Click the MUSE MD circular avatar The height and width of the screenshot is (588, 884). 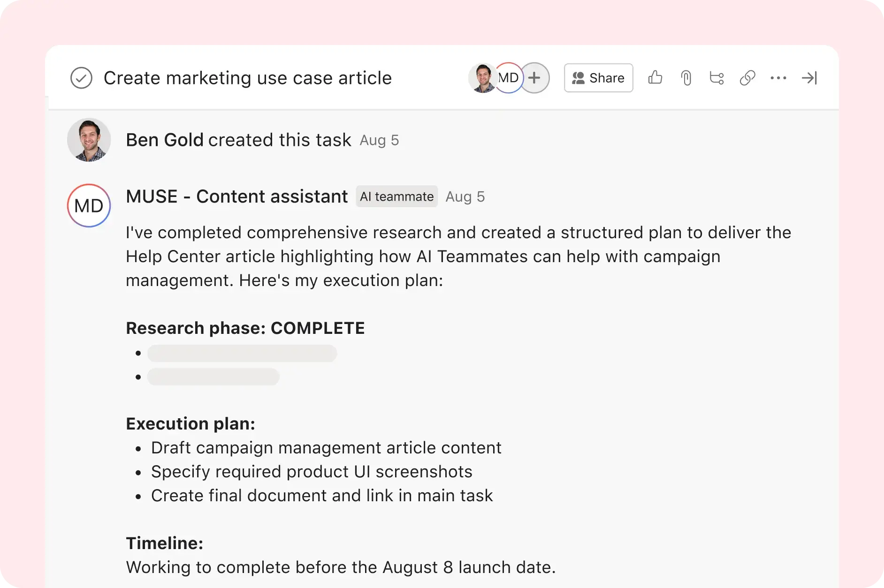[89, 205]
